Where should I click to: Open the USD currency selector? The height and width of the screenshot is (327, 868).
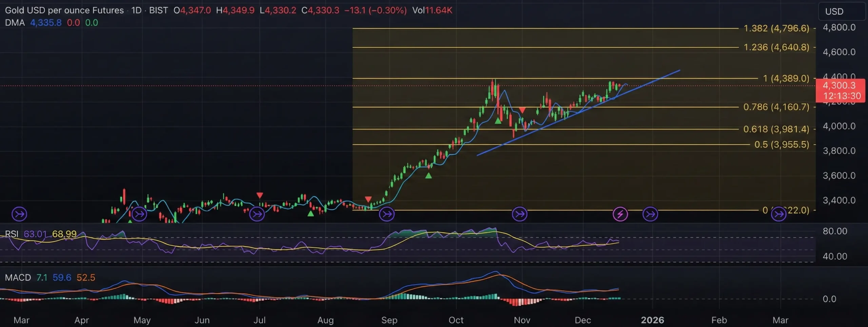click(x=834, y=12)
